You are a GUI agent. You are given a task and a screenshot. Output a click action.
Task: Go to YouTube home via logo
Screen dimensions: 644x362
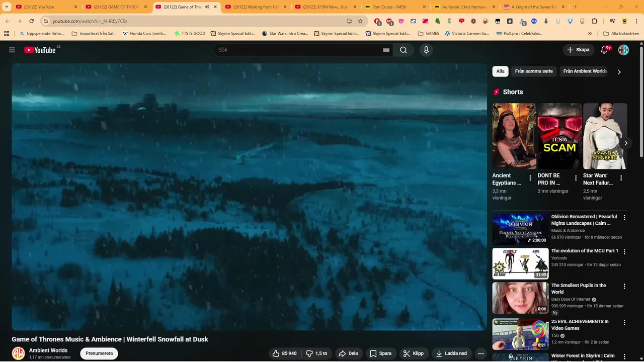coord(40,50)
